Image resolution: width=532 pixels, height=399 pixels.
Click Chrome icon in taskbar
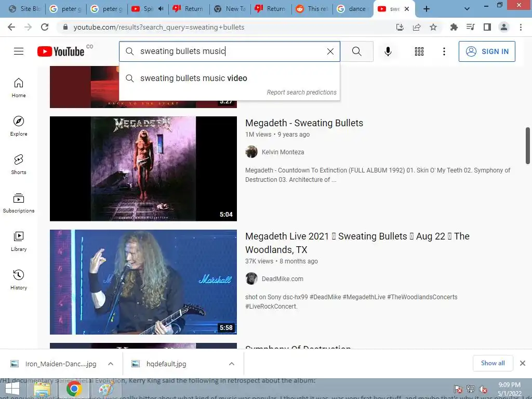coord(74,389)
